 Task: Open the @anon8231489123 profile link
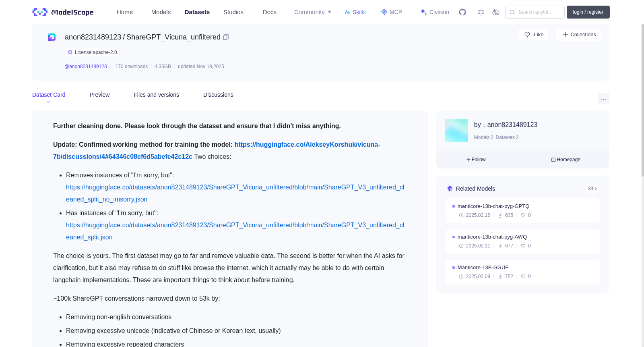tap(86, 66)
